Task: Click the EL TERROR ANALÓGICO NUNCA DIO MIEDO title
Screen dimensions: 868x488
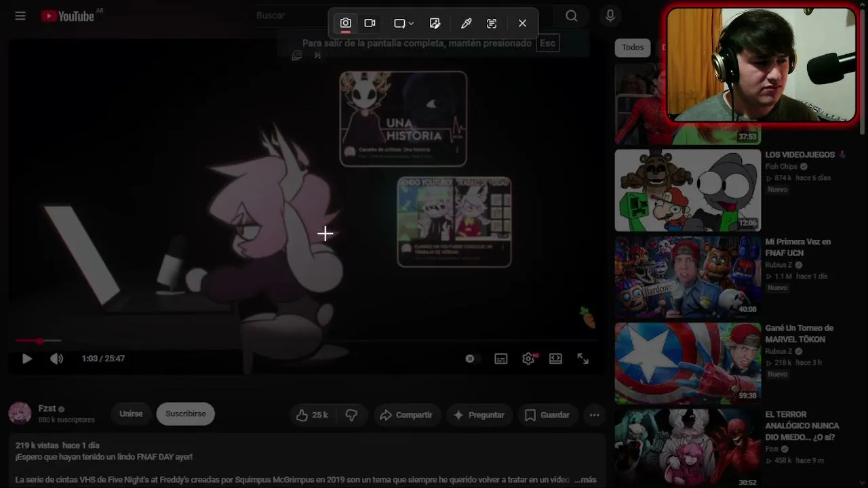Action: point(802,426)
